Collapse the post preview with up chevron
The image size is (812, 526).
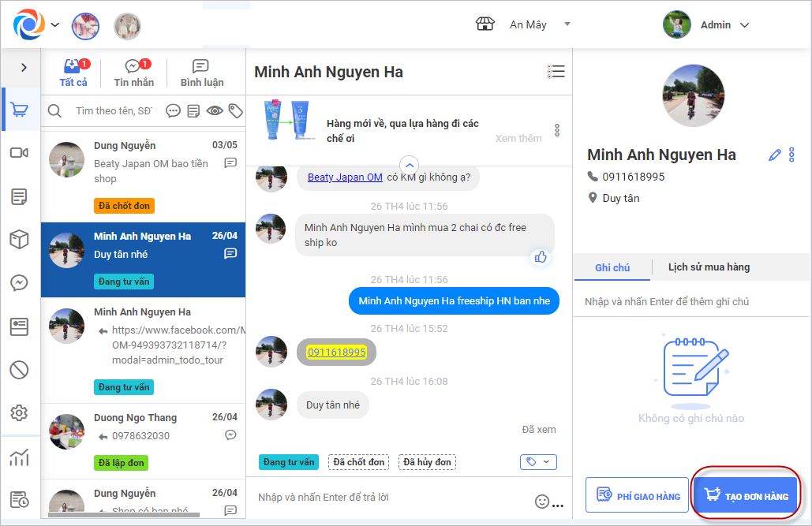click(x=409, y=166)
